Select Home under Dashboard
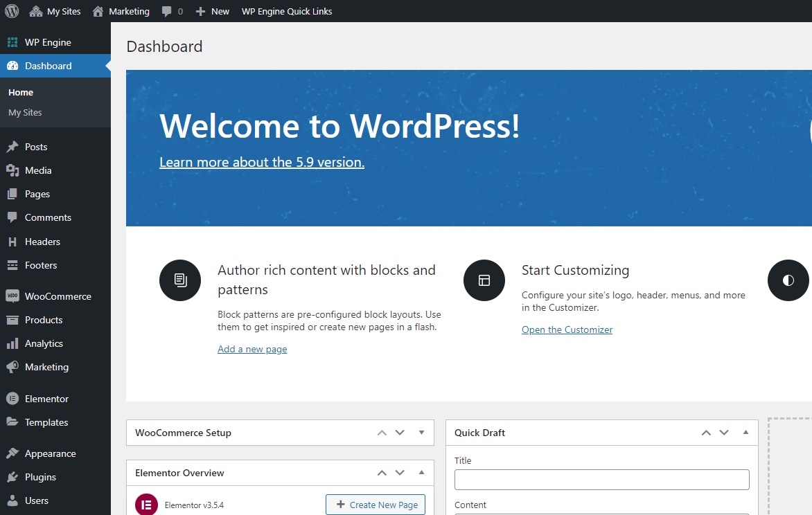Screen dimensions: 812x515 21,92
